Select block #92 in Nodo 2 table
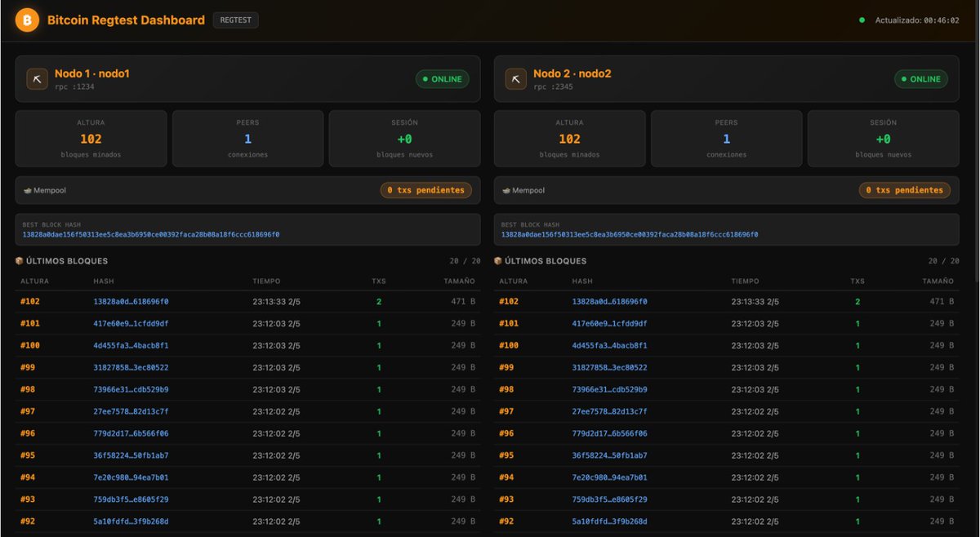 coord(506,521)
